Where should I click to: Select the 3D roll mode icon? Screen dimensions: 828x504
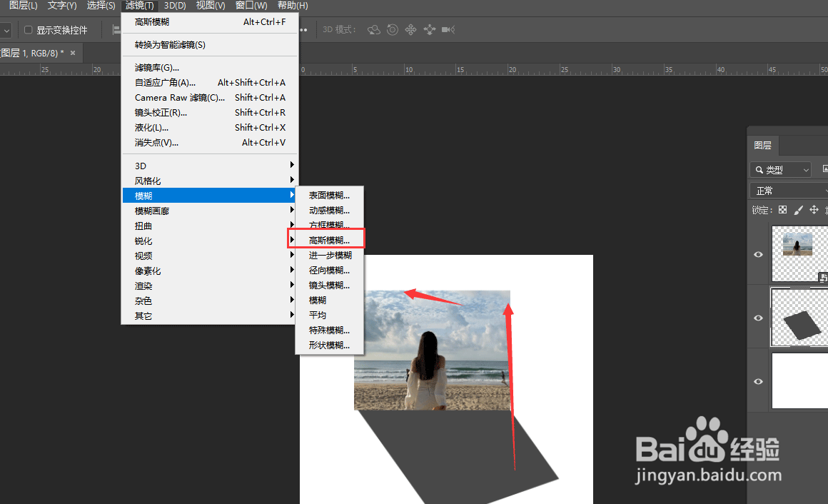pyautogui.click(x=393, y=29)
